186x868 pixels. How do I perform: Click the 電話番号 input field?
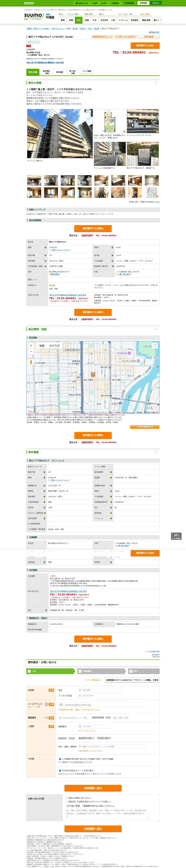(74, 718)
